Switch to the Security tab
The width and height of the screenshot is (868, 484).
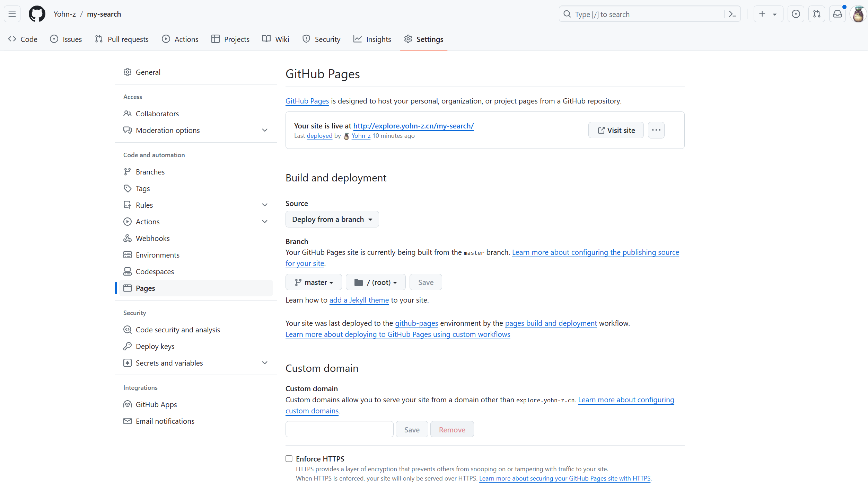321,39
